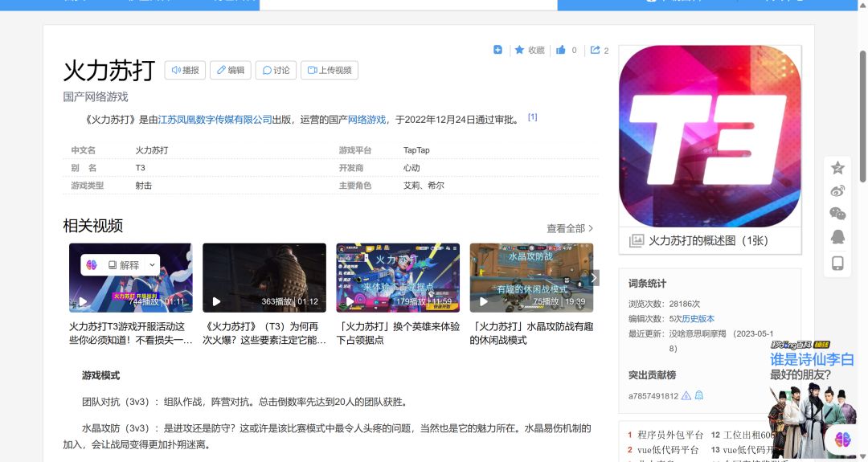Share to WeChat via sidebar icon
This screenshot has width=868, height=462.
pos(837,214)
